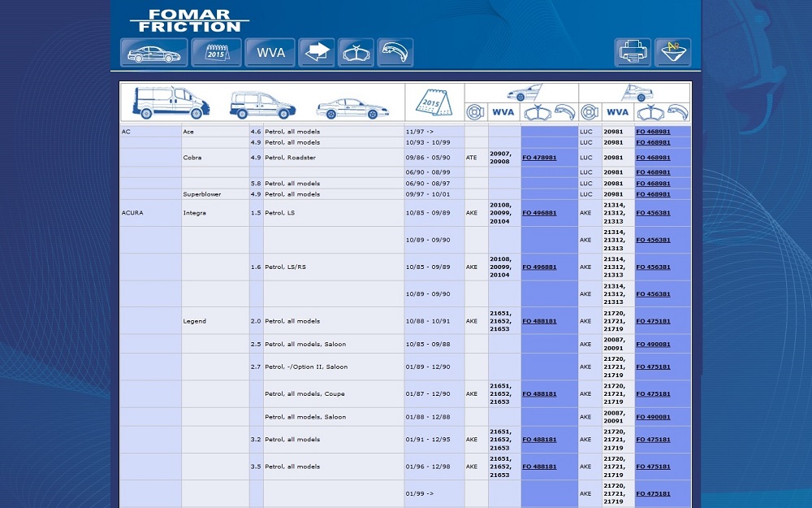Open FO 490081 link in 01/88 - 12/88 row

653,417
